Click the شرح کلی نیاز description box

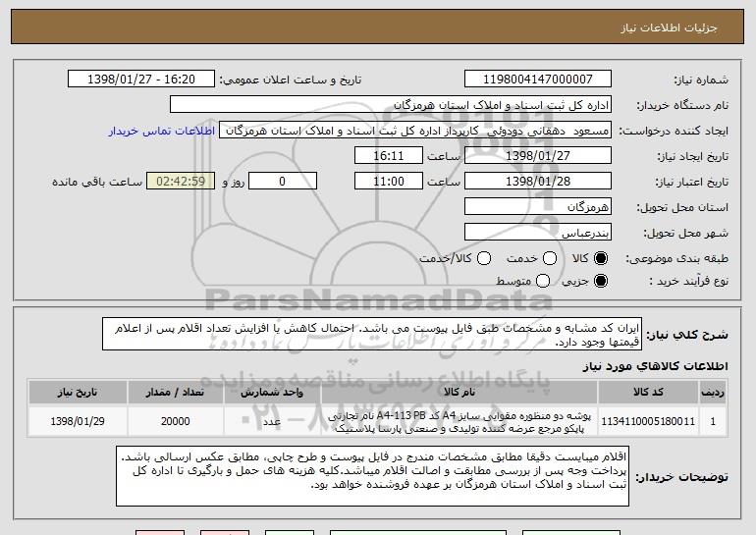[x=372, y=334]
